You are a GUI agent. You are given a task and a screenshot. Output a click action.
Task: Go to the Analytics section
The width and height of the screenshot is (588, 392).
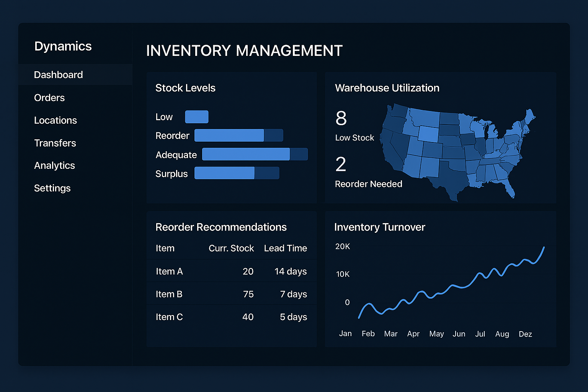point(54,165)
